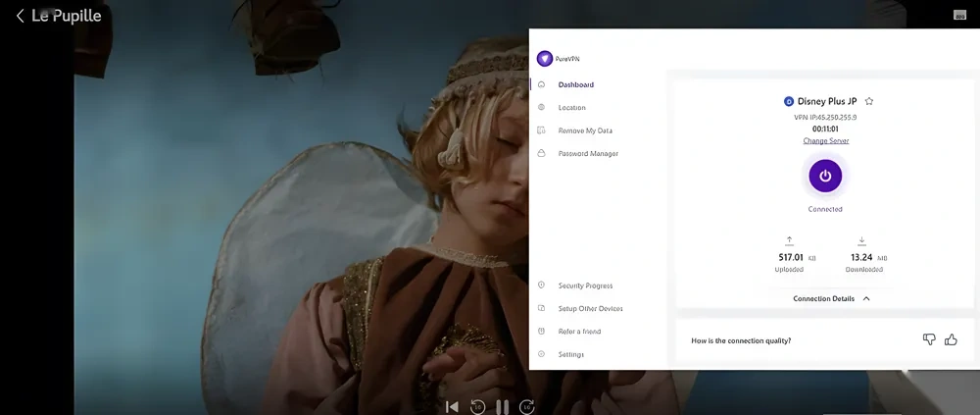Click the 00:11:01 connection timer

(825, 129)
